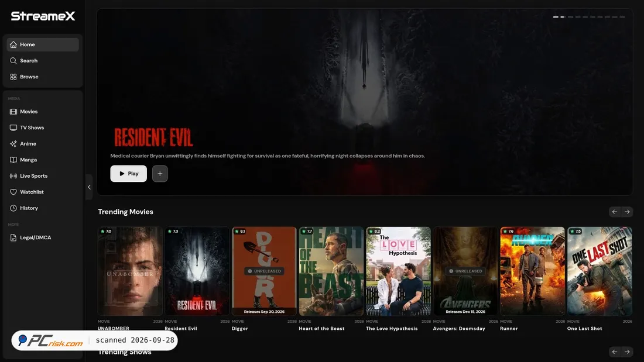Click the Runner title text
Screen dimensions: 644x362
point(509,328)
